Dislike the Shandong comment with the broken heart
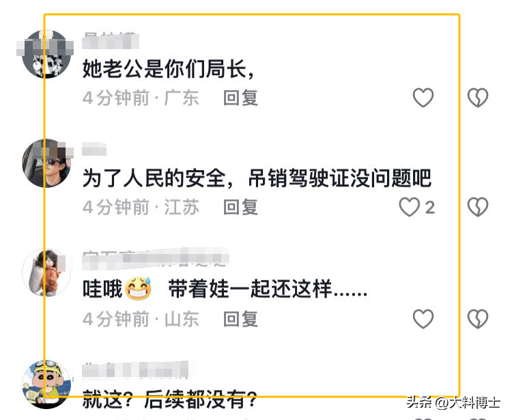 pyautogui.click(x=478, y=319)
